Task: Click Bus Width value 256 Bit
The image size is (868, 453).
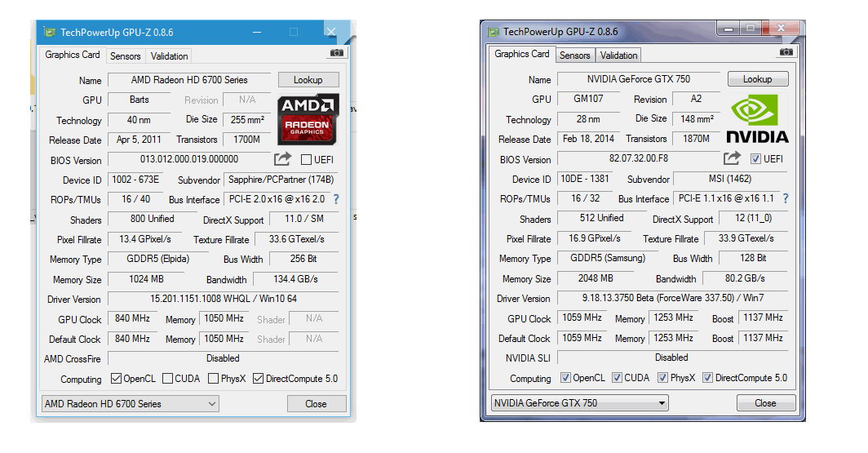Action: 304,259
